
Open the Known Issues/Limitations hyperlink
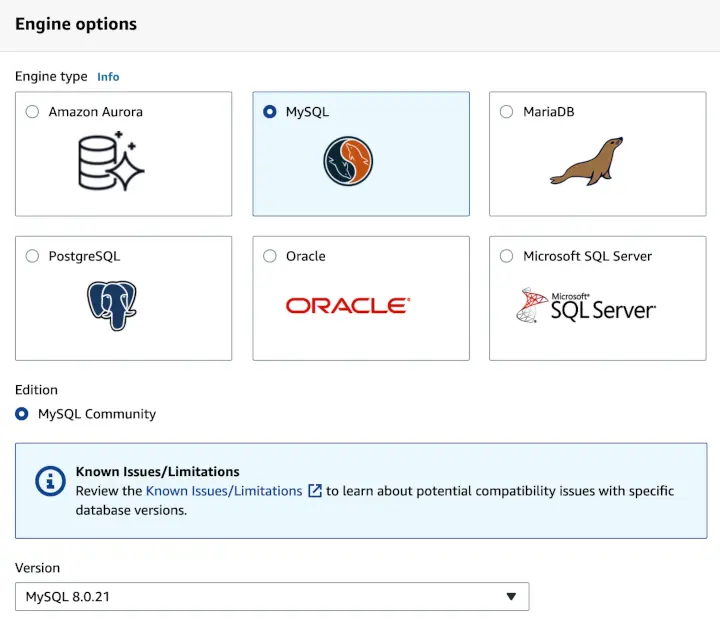(224, 491)
